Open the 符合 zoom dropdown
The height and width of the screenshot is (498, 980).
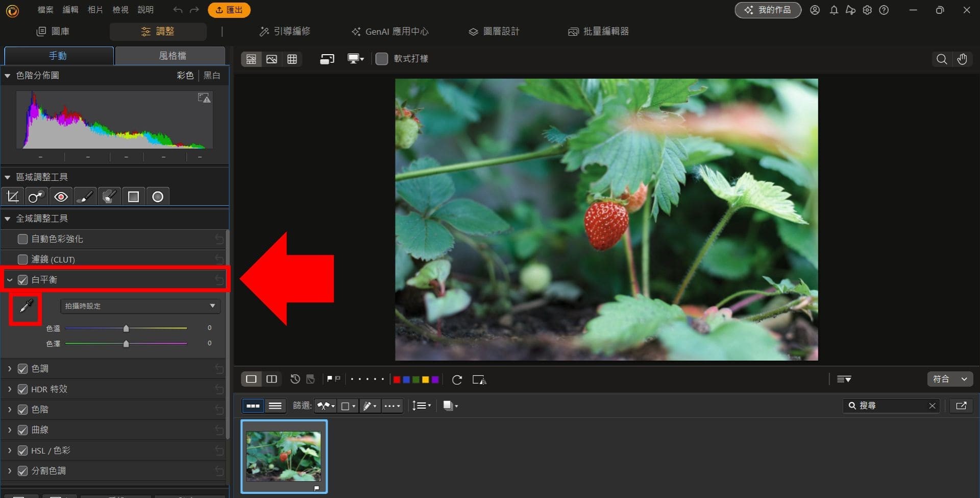(x=950, y=379)
